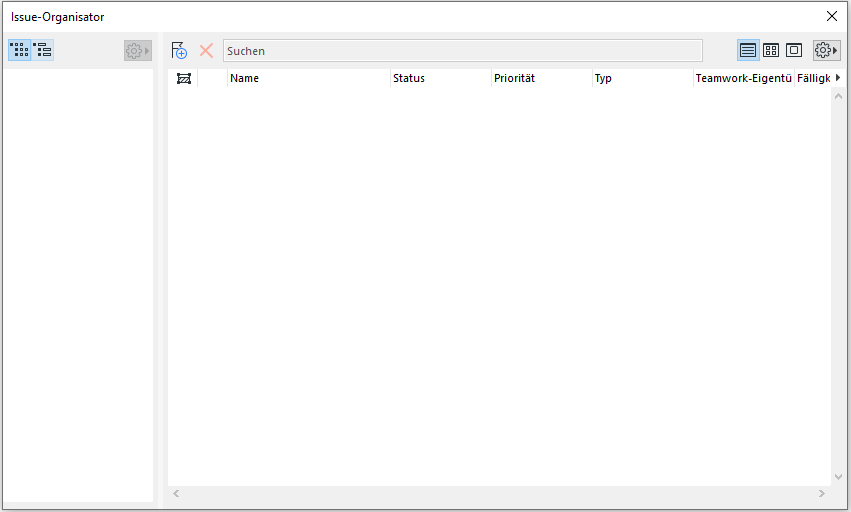The image size is (851, 512).
Task: Click the tag icon column header
Action: point(183,79)
